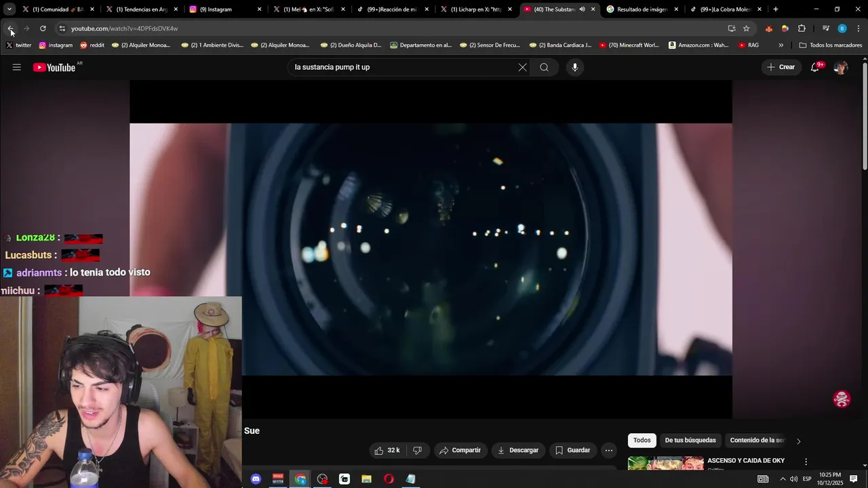Go back to the previous page
The height and width of the screenshot is (488, 868).
10,28
